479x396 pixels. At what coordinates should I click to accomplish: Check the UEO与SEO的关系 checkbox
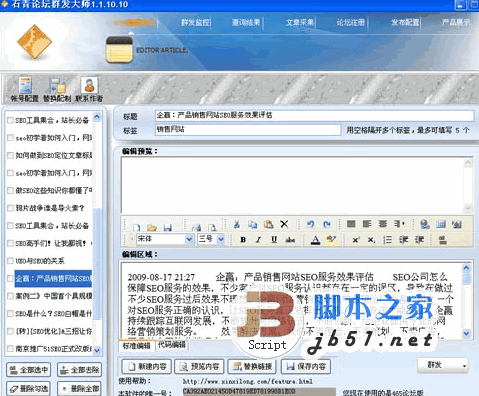point(10,261)
